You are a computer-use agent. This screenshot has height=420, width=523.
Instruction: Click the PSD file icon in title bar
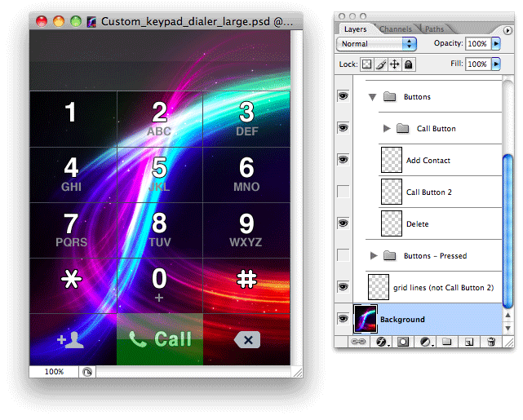91,22
